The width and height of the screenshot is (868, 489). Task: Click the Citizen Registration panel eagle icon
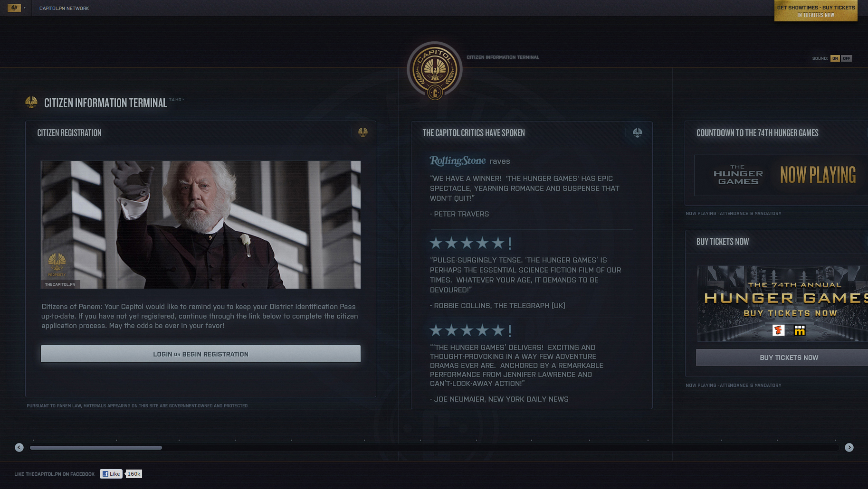coord(363,132)
